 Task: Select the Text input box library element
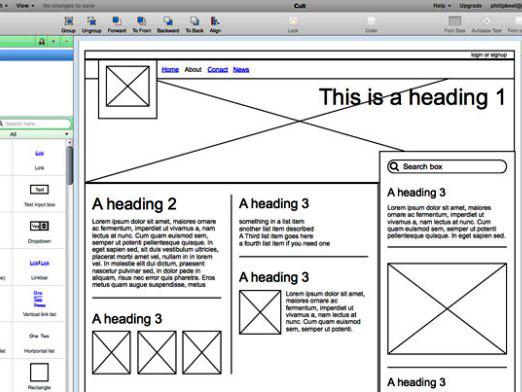[39, 195]
